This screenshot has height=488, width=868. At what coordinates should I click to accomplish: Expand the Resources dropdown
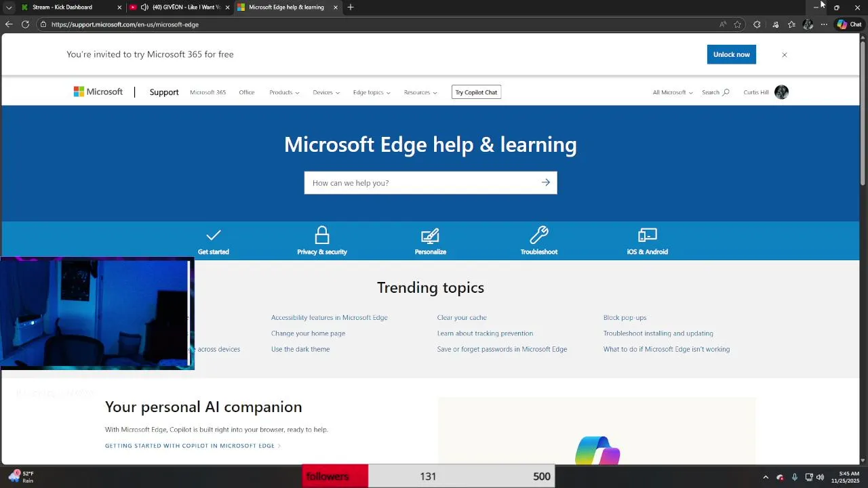click(420, 92)
